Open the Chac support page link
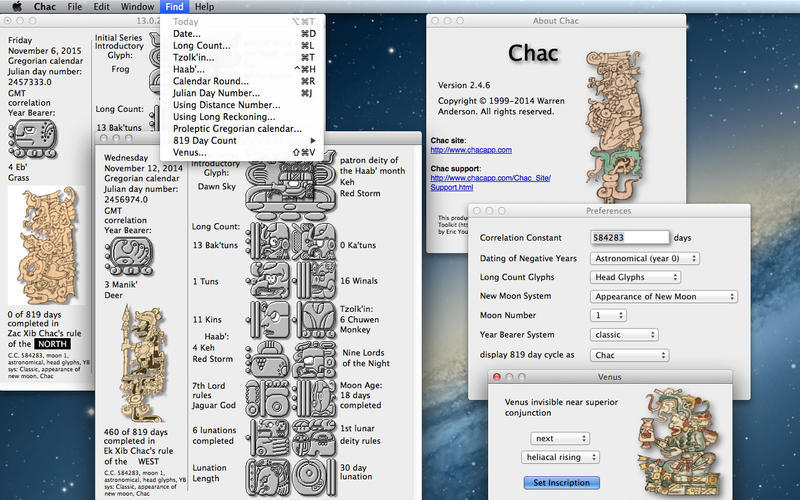The image size is (800, 500). point(490,183)
